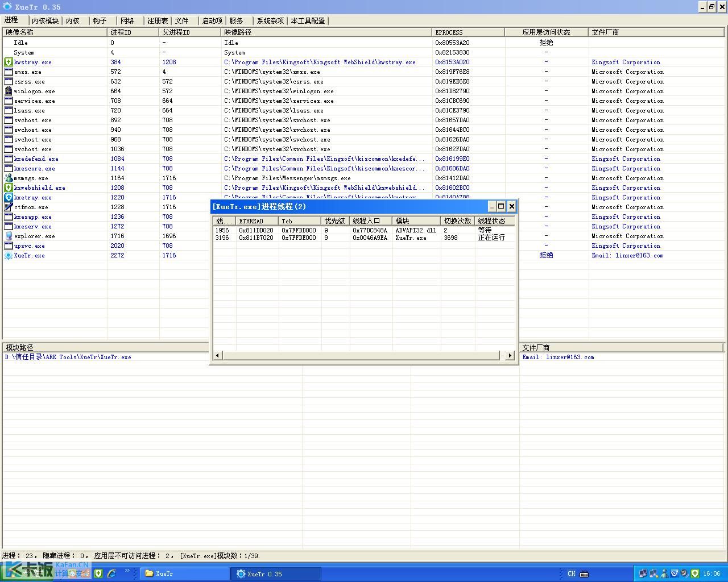This screenshot has width=728, height=582.
Task: Click the kxesapp.exe process icon
Action: tap(9, 217)
